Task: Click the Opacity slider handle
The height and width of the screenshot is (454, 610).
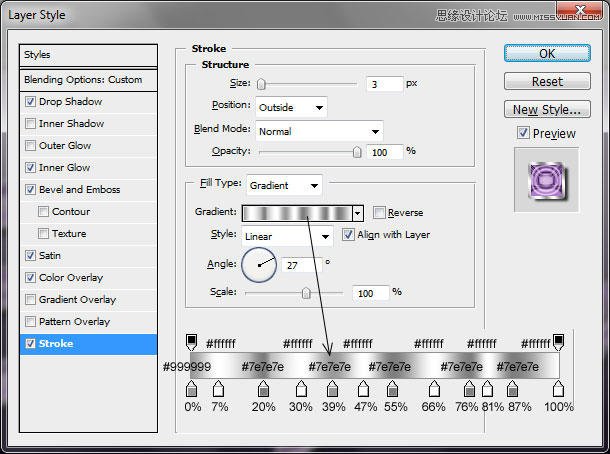Action: pos(357,152)
